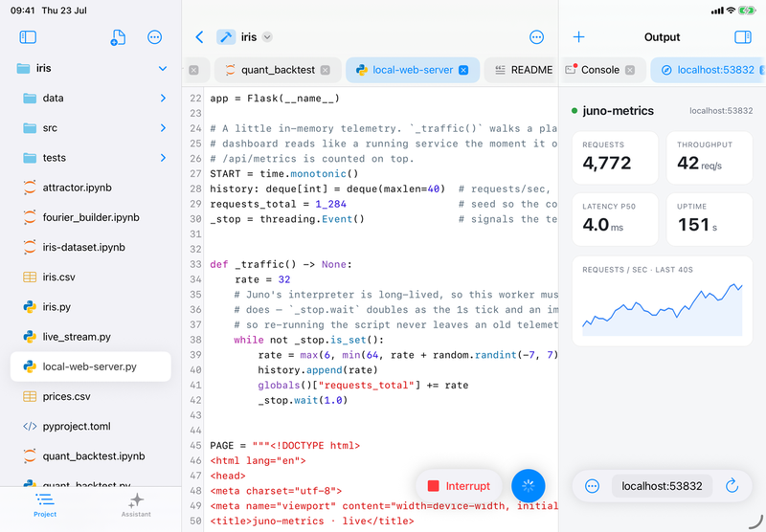The width and height of the screenshot is (766, 532).
Task: Expand the src folder chevron
Action: 163,128
